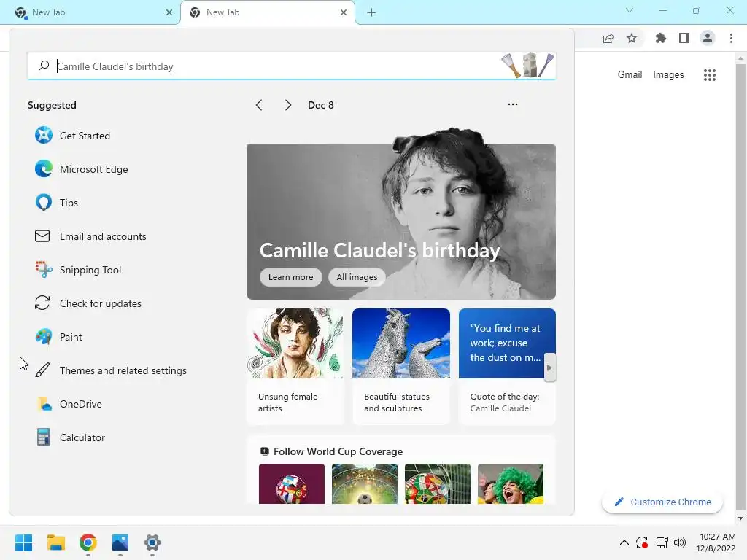Open the Windows Start button
This screenshot has width=747, height=560.
(x=23, y=542)
